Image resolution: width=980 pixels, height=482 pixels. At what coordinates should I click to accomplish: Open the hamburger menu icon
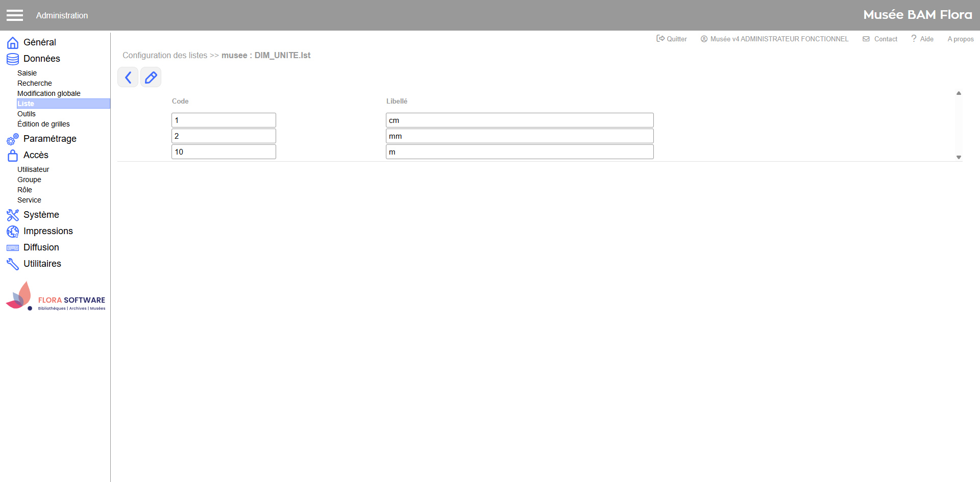(x=15, y=15)
